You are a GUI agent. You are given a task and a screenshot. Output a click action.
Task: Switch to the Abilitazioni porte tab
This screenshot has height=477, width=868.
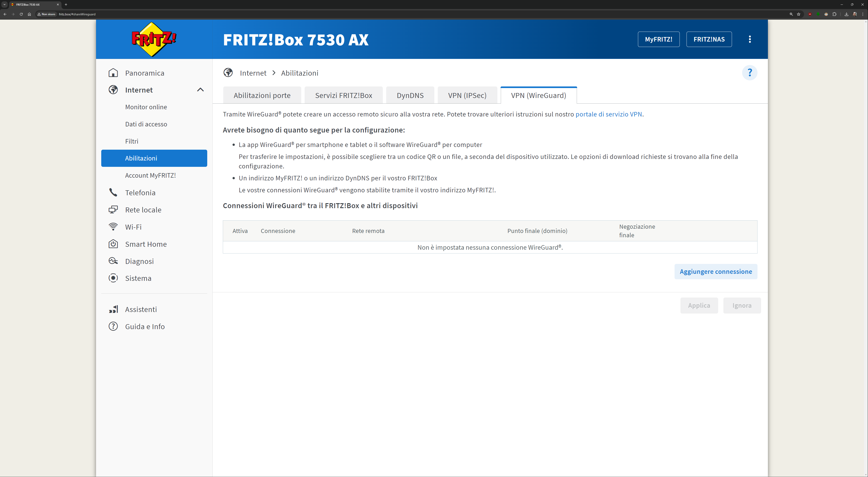[262, 95]
